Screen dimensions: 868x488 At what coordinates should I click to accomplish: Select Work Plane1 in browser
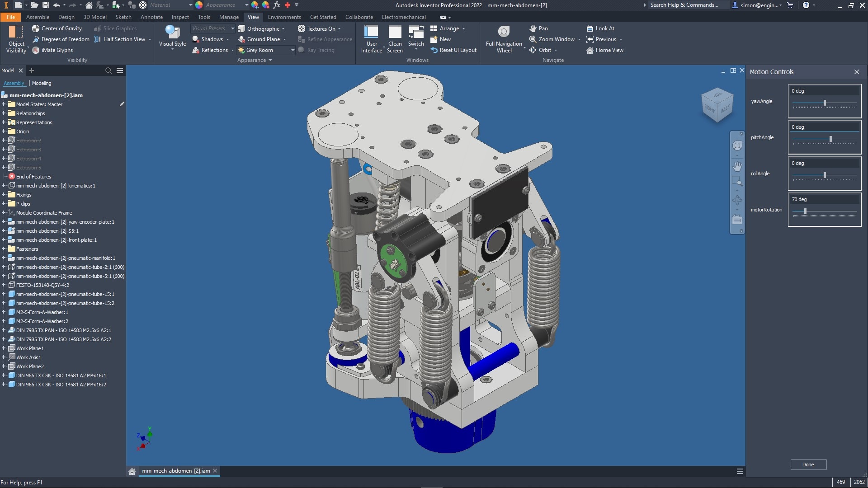click(x=30, y=348)
